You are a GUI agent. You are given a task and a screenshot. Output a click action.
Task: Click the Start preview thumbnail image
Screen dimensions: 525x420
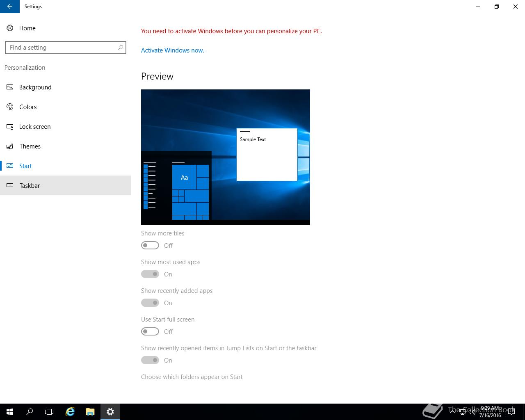[226, 157]
